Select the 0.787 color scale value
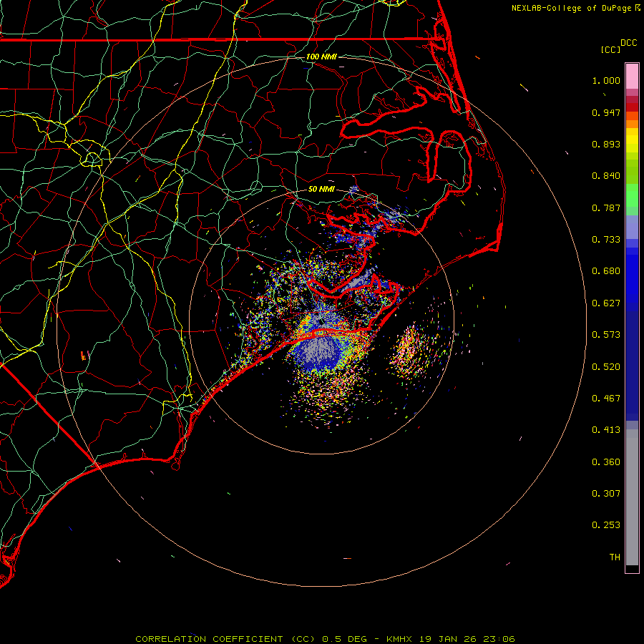644x644 pixels. click(606, 208)
